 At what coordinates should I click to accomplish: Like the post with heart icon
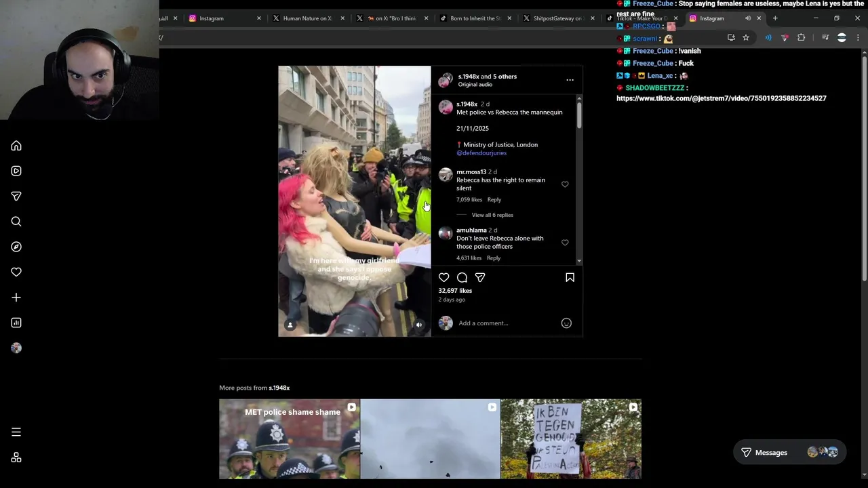444,277
